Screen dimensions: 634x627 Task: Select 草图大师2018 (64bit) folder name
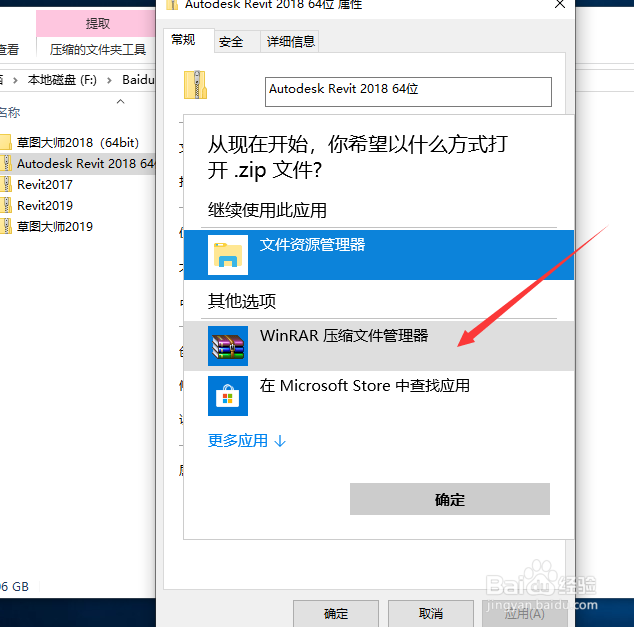(78, 142)
